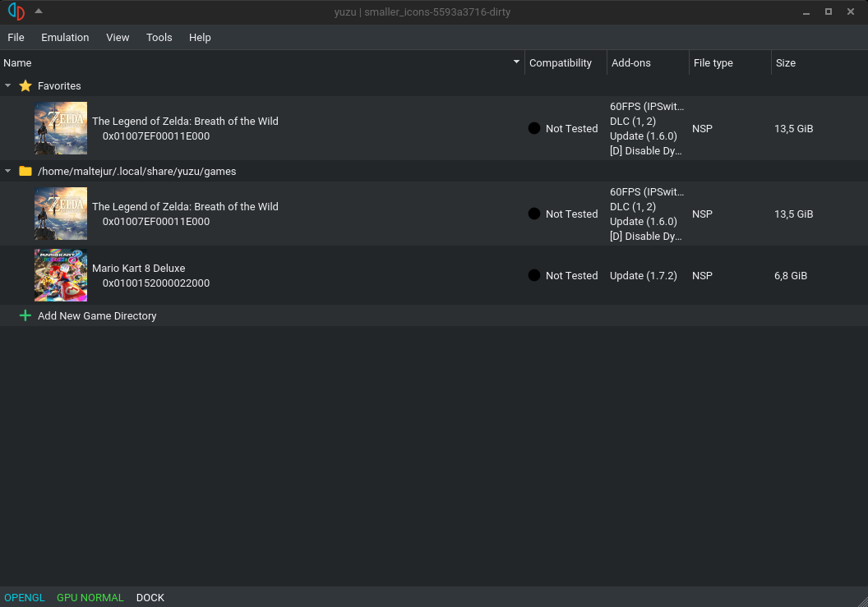Image resolution: width=868 pixels, height=607 pixels.
Task: Sort by the Size column header
Action: [820, 63]
